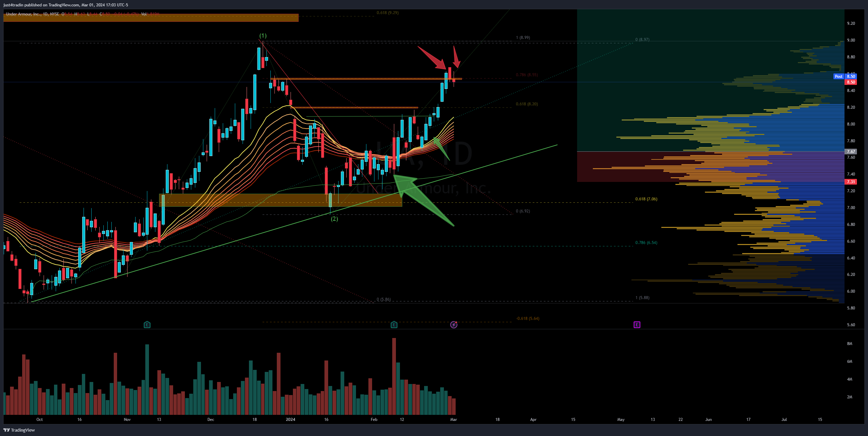Click the Fibonacci label 0.618 (7.06)
This screenshot has height=436, width=868.
646,199
